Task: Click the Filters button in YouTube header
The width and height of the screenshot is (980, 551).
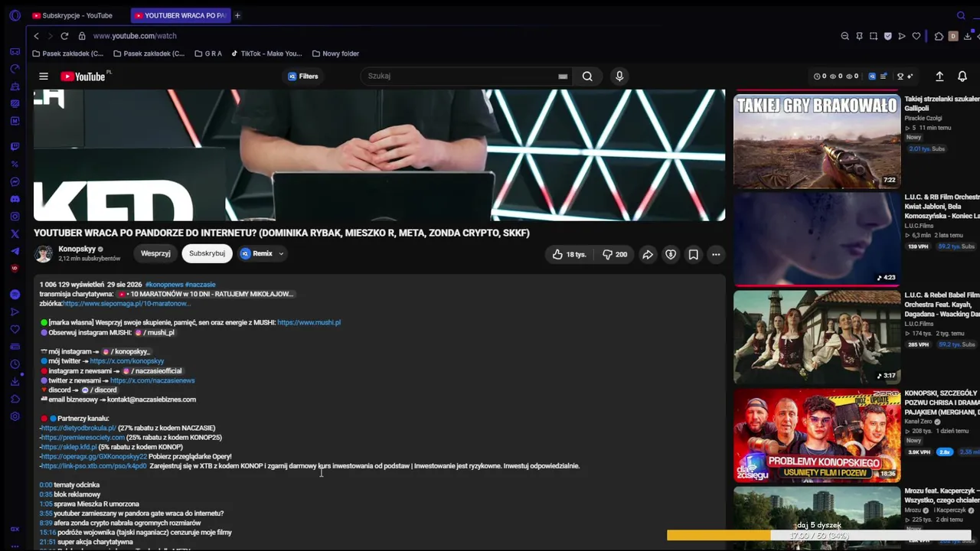Action: coord(303,77)
